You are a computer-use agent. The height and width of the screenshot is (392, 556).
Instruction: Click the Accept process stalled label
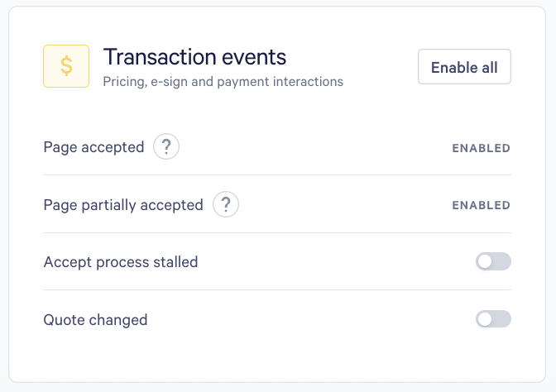click(121, 262)
